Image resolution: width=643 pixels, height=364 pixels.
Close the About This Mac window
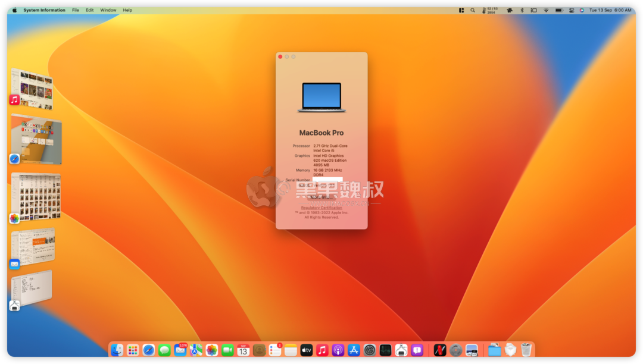tap(280, 57)
